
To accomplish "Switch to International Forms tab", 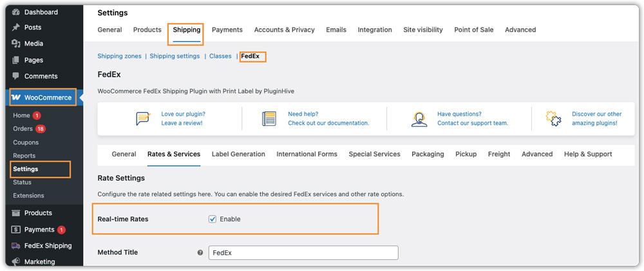I will click(x=307, y=154).
